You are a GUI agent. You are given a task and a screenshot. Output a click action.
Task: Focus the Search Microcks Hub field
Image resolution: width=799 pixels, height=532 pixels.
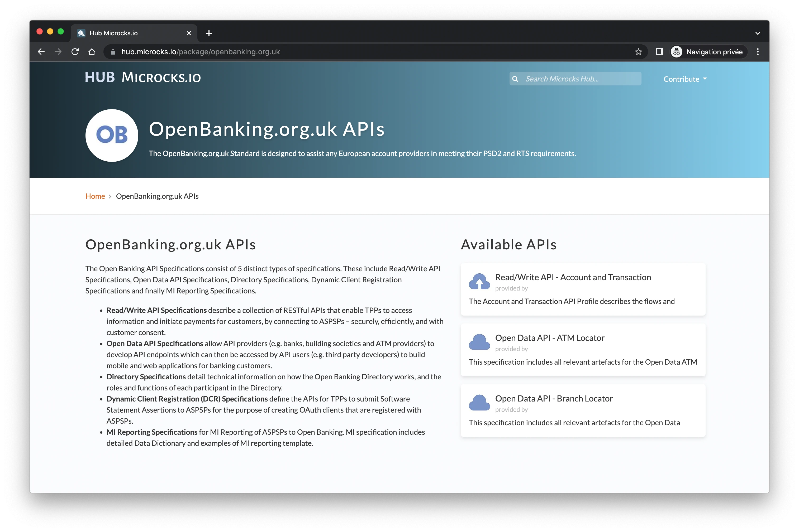[x=581, y=79]
